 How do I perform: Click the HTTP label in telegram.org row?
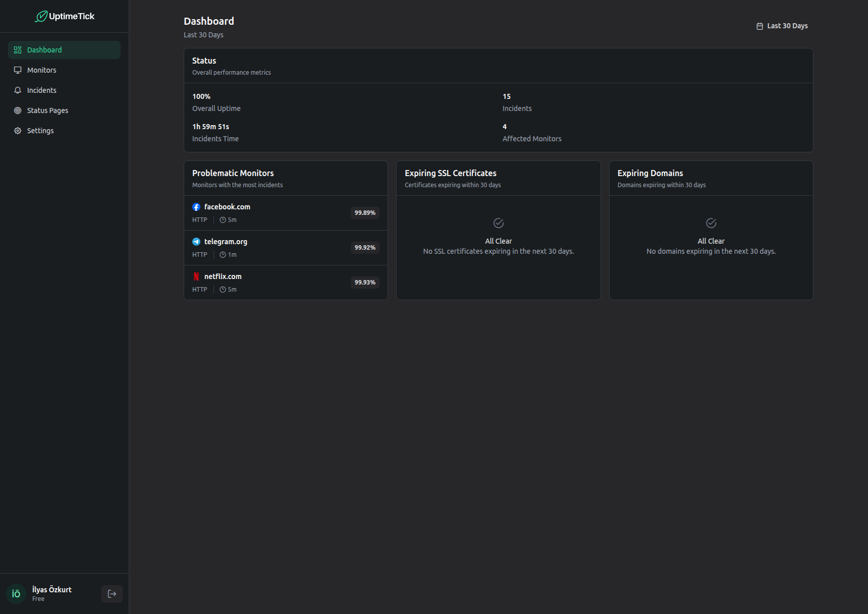(200, 255)
